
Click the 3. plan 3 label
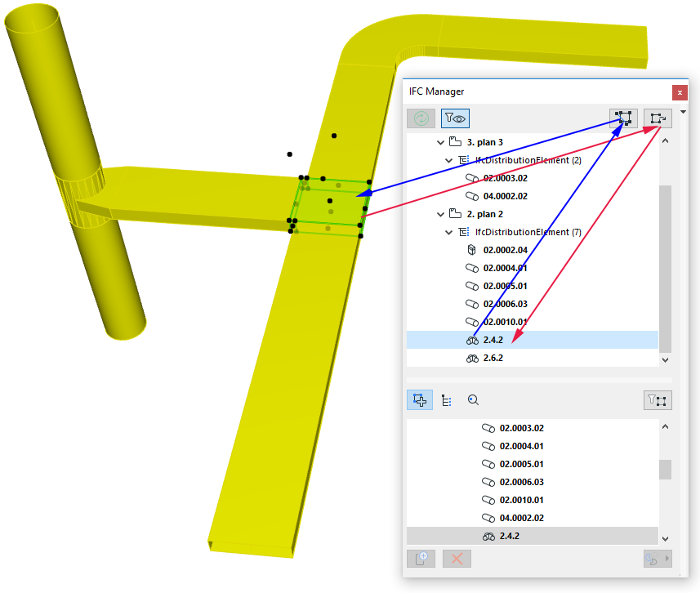[x=485, y=142]
